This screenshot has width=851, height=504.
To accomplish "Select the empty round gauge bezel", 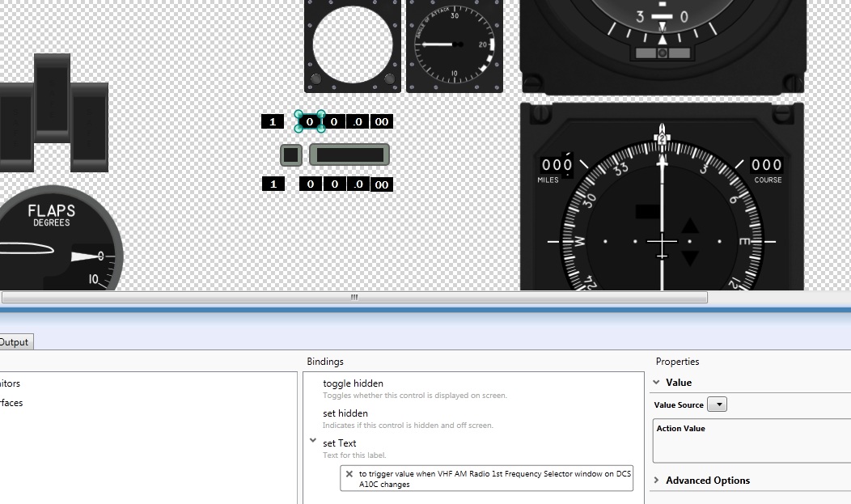I will pos(353,46).
